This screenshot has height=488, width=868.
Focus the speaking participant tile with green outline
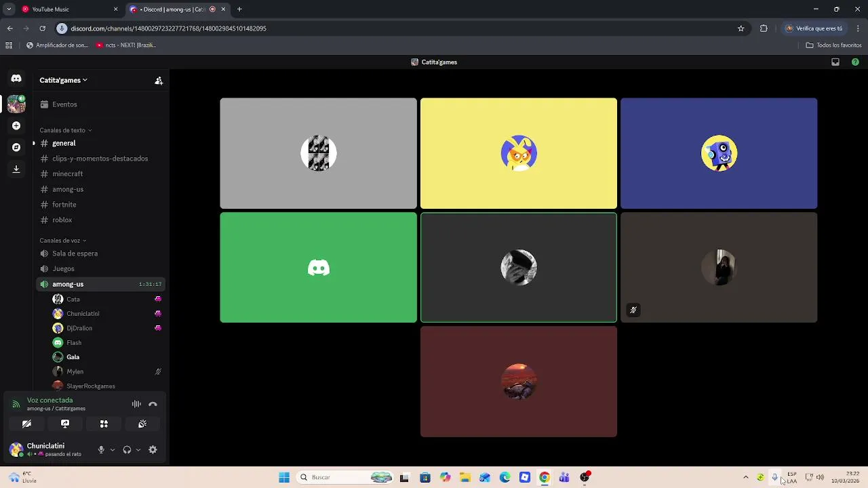pos(519,268)
